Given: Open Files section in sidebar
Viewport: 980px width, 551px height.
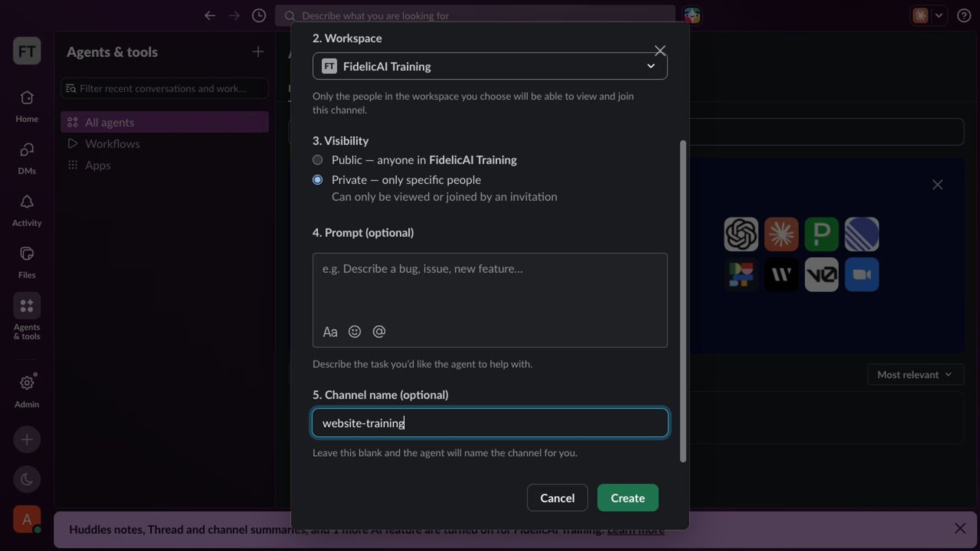Looking at the screenshot, I should coord(27,262).
